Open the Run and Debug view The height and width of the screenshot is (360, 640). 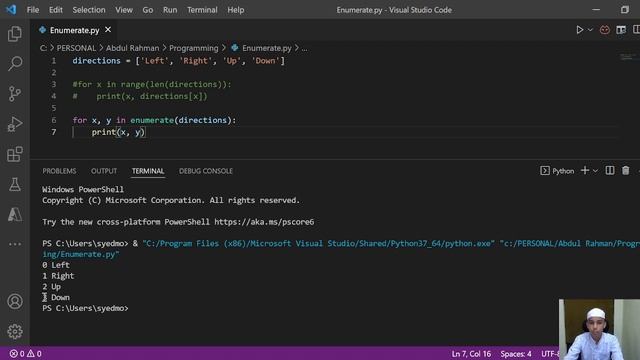tap(15, 124)
